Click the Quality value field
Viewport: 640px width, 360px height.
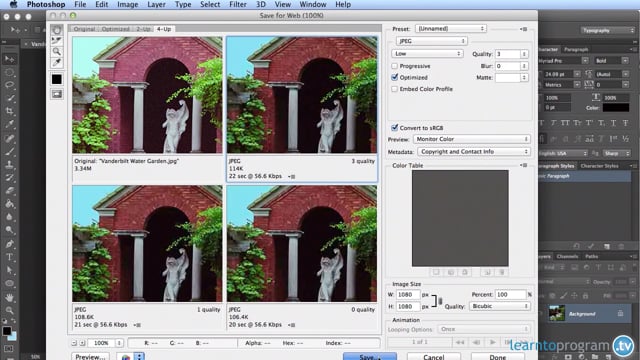tap(507, 54)
